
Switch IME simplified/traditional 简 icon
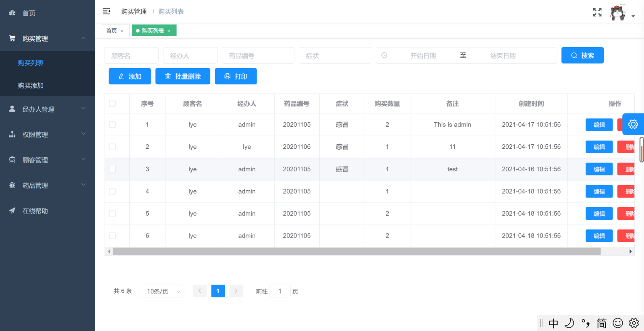pyautogui.click(x=602, y=323)
